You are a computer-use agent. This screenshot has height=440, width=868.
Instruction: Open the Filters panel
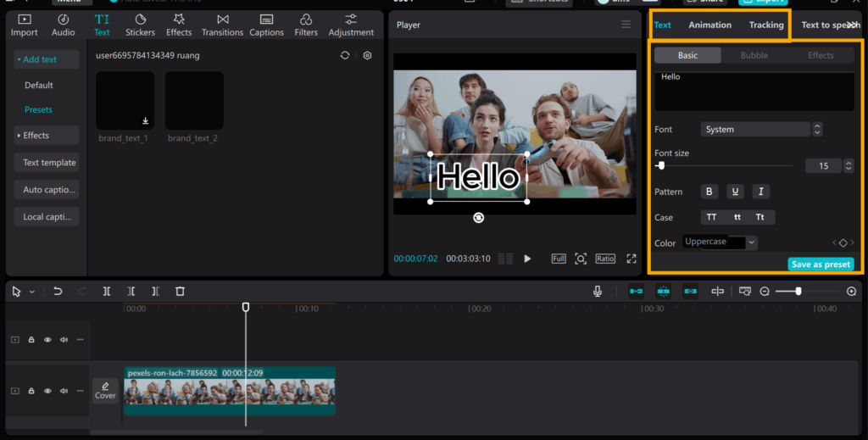pyautogui.click(x=306, y=25)
